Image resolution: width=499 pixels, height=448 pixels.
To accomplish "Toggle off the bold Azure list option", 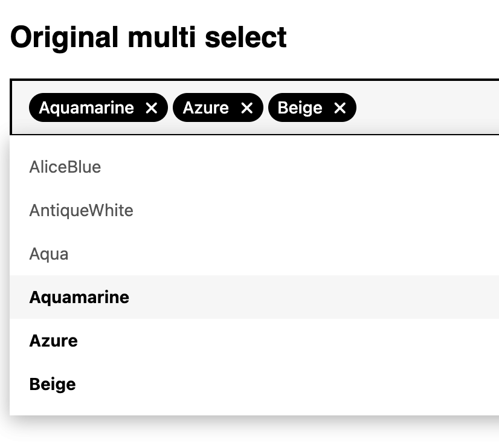I will (x=54, y=341).
